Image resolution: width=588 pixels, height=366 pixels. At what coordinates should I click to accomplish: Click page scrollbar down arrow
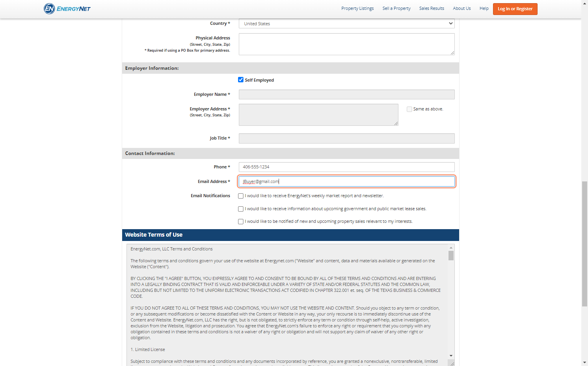point(584,362)
